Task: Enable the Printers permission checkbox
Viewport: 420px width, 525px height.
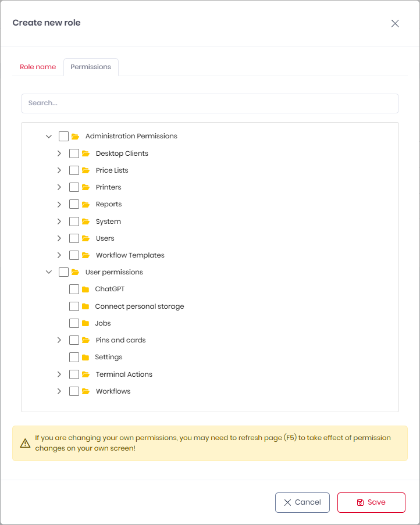Action: [74, 187]
